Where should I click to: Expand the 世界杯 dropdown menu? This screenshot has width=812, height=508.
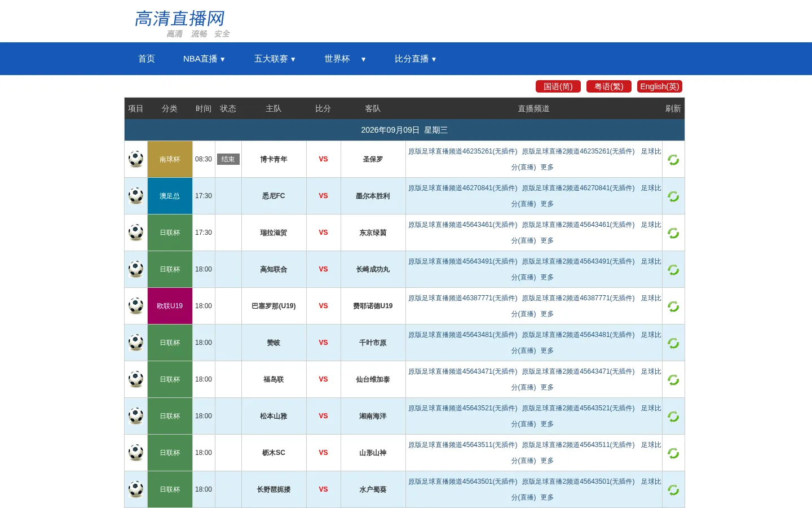(x=345, y=59)
